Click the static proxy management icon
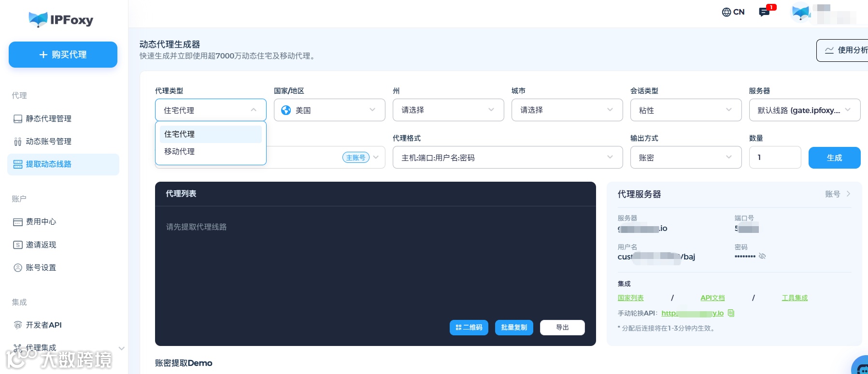Viewport: 868px width, 374px height. click(18, 119)
